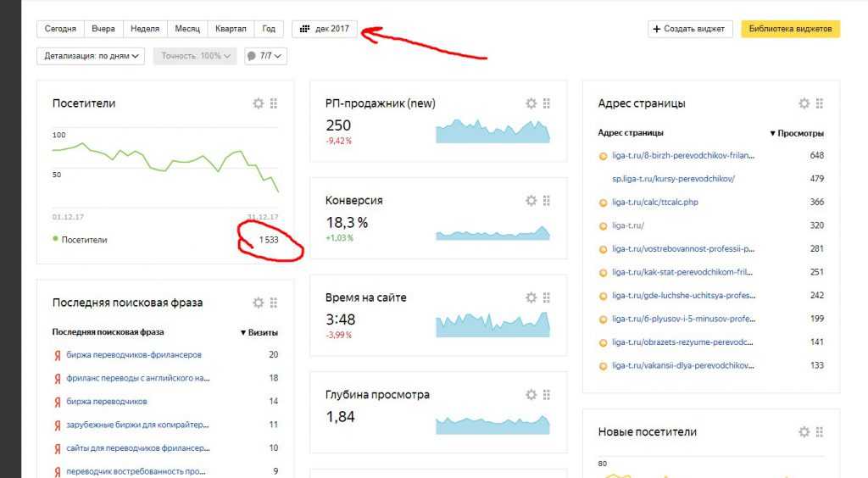Sort by Просмотры column header
The width and height of the screenshot is (868, 478).
coord(797,133)
